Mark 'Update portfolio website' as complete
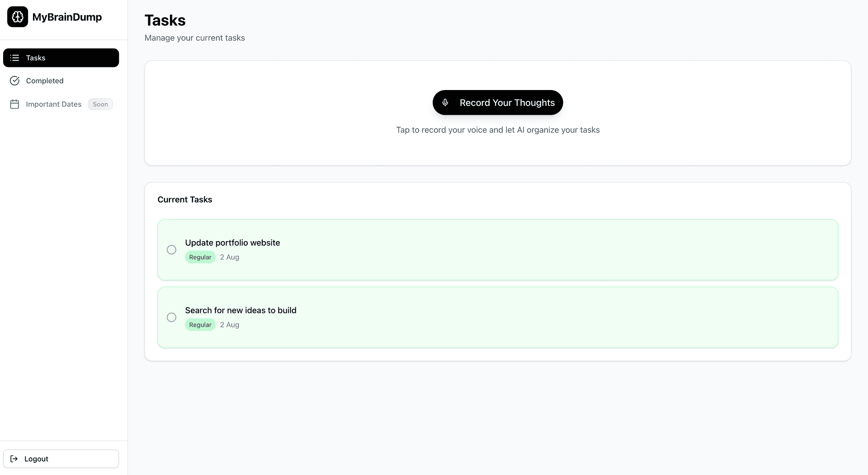This screenshot has width=868, height=475. [171, 250]
